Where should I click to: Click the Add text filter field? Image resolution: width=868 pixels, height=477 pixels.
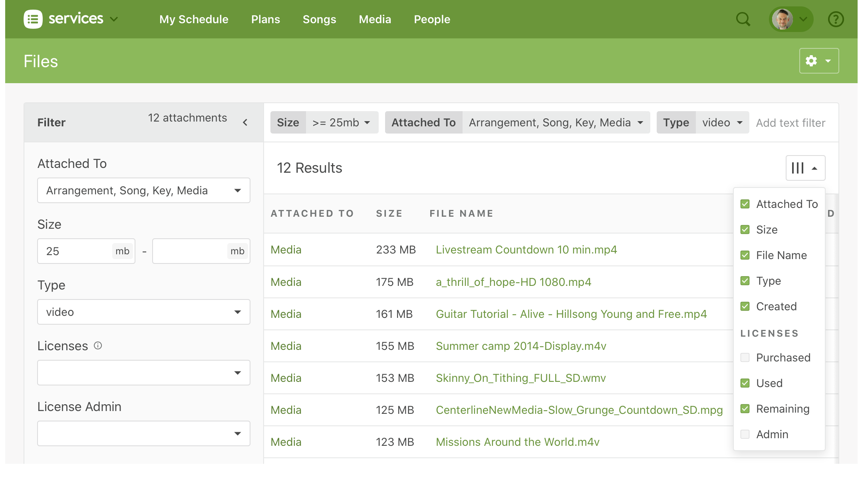pyautogui.click(x=790, y=123)
